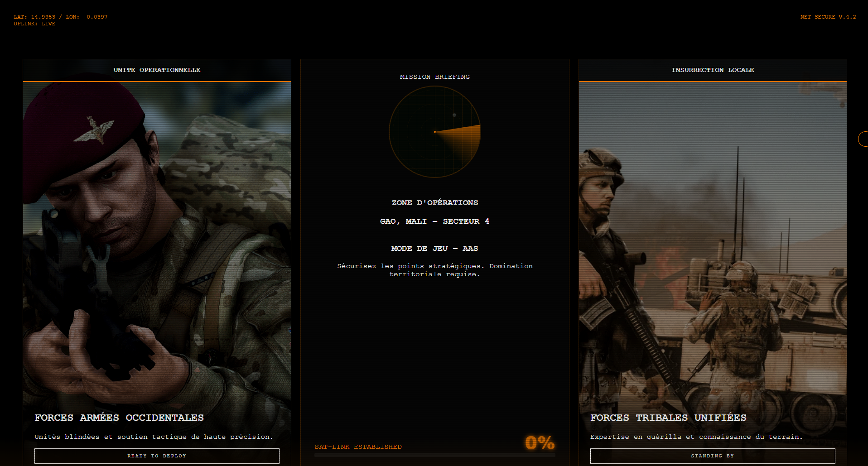The image size is (868, 466).
Task: Click the loading progress bar
Action: tap(435, 455)
